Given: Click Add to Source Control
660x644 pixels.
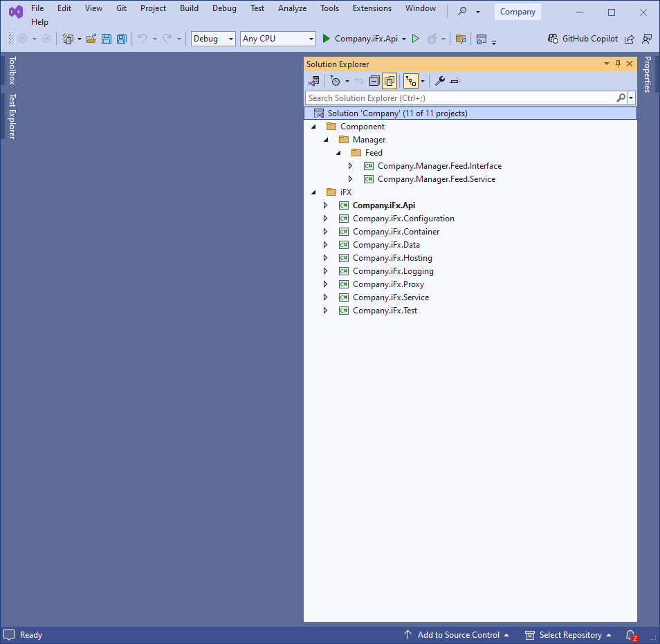Looking at the screenshot, I should coord(458,635).
